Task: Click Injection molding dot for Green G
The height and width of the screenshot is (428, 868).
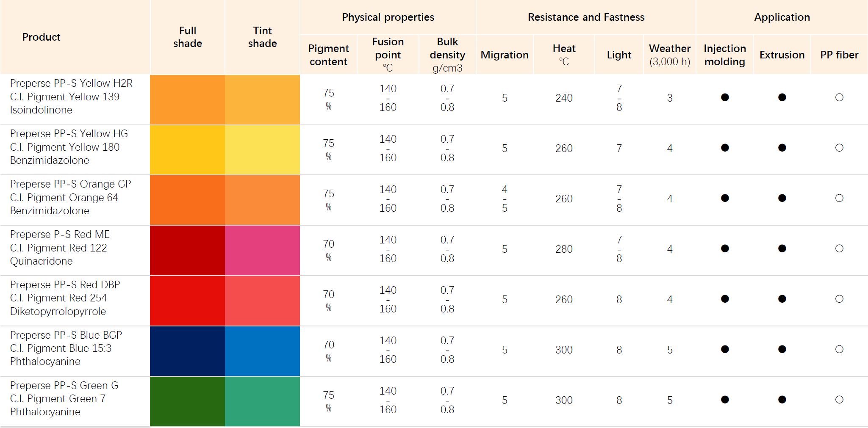Action: pyautogui.click(x=725, y=400)
